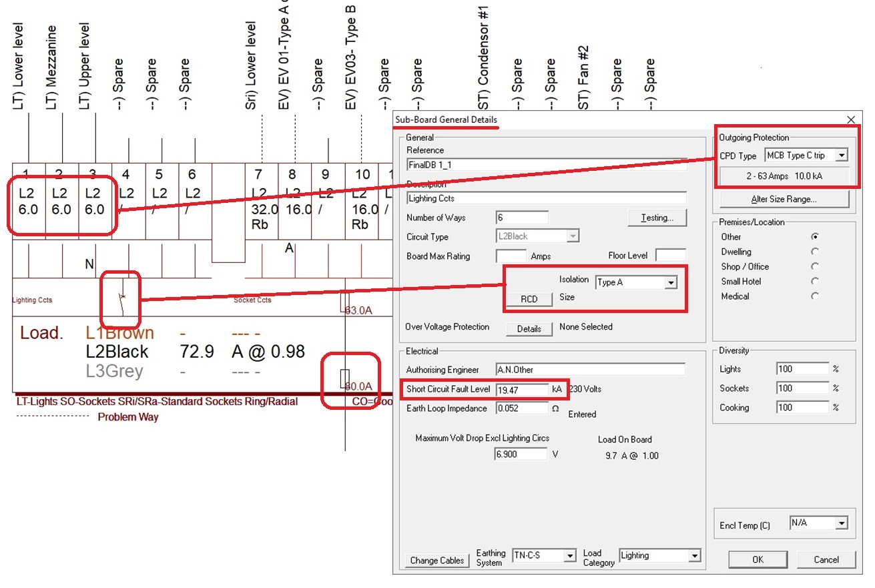
Task: Select the Medical location radio button
Action: (815, 296)
